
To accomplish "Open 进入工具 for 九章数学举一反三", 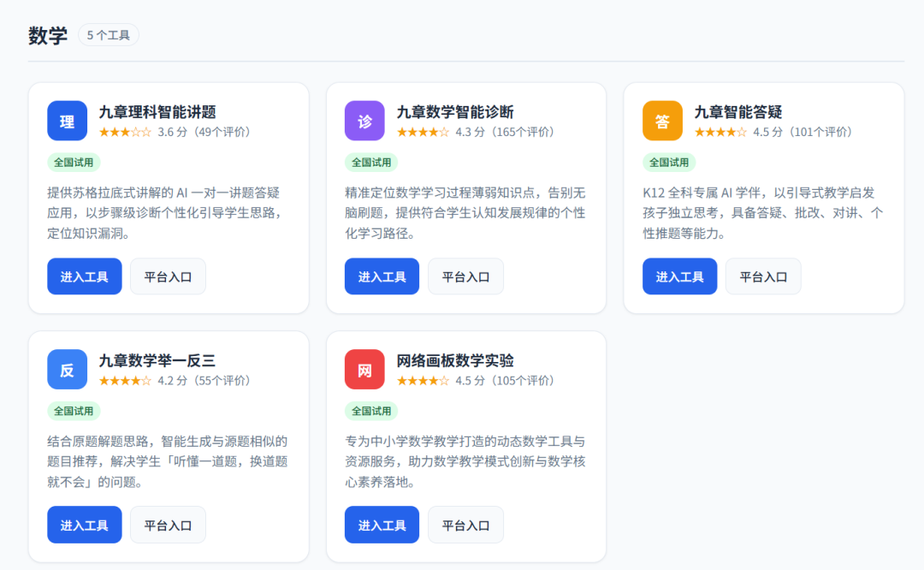I will (84, 525).
